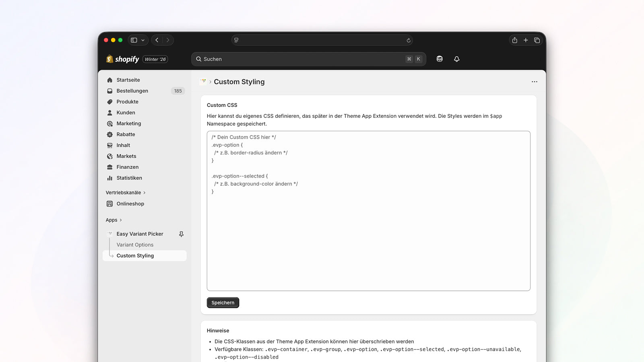Click the browser address bar

pyautogui.click(x=322, y=40)
